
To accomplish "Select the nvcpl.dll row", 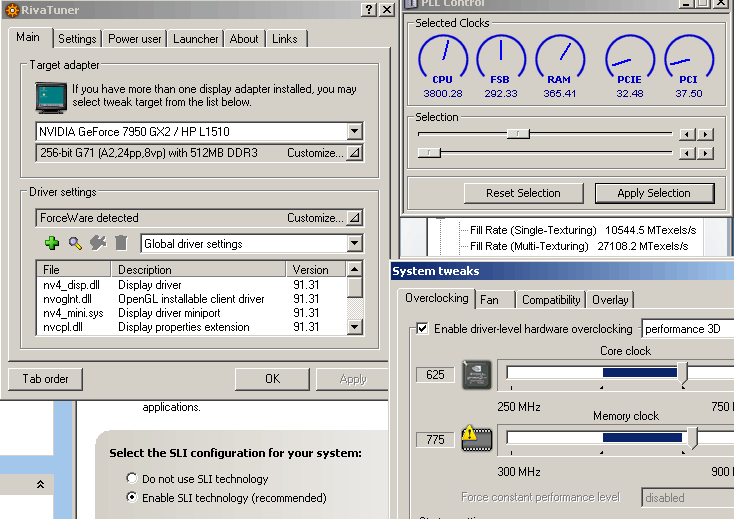I will [x=192, y=327].
